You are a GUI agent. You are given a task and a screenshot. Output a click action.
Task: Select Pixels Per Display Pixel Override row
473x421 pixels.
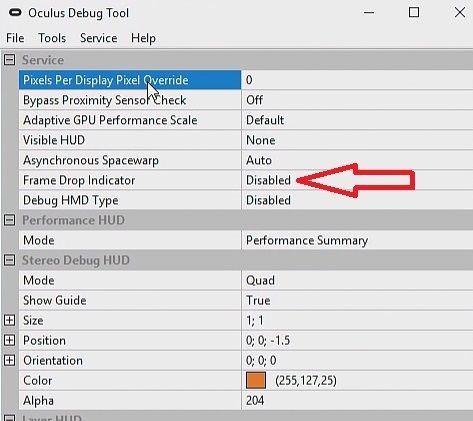tap(130, 80)
